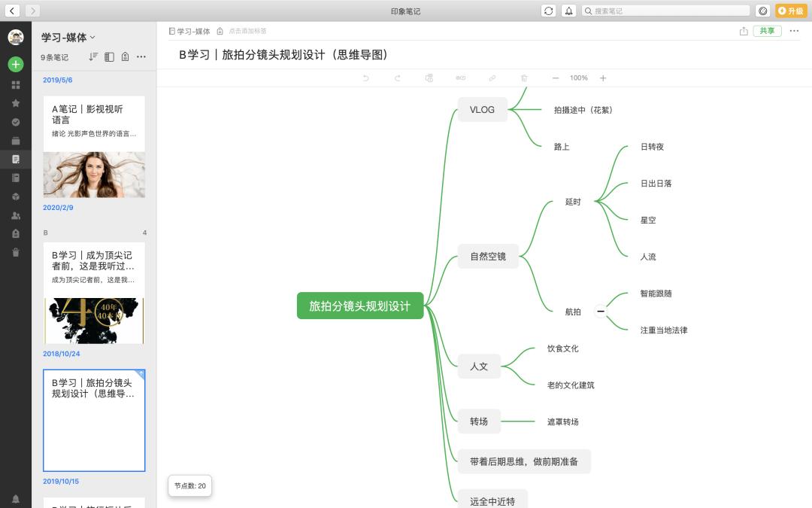This screenshot has height=508, width=812.
Task: Click the bottom bell icon in sidebar
Action: tap(16, 499)
